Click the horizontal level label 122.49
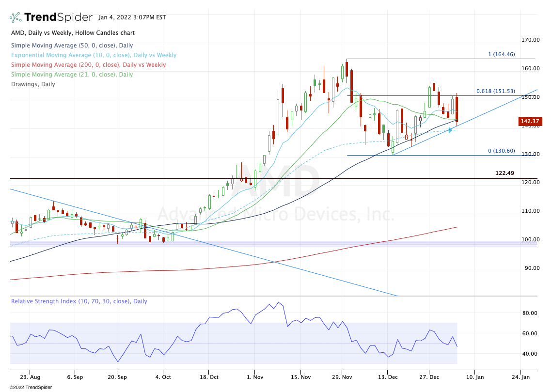552x392 pixels. (x=505, y=173)
